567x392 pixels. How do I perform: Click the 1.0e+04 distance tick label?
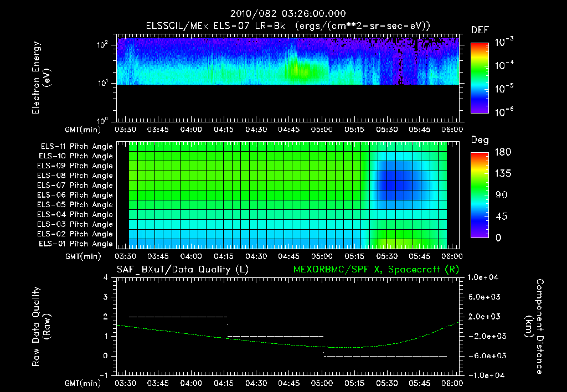click(x=483, y=277)
